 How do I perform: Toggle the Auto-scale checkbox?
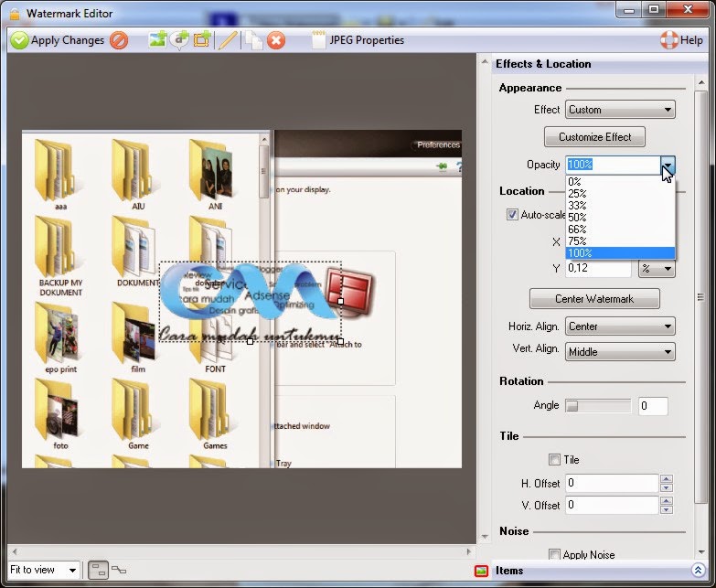(512, 215)
